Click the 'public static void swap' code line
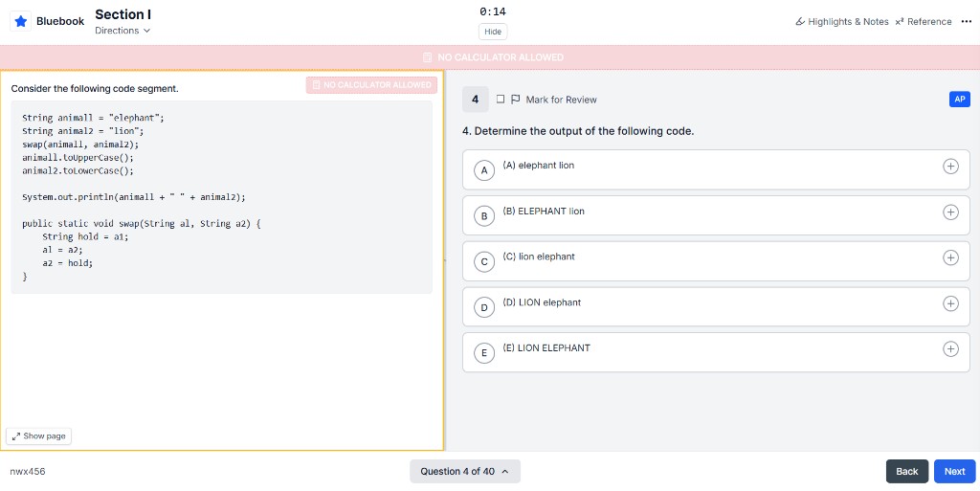 click(142, 223)
